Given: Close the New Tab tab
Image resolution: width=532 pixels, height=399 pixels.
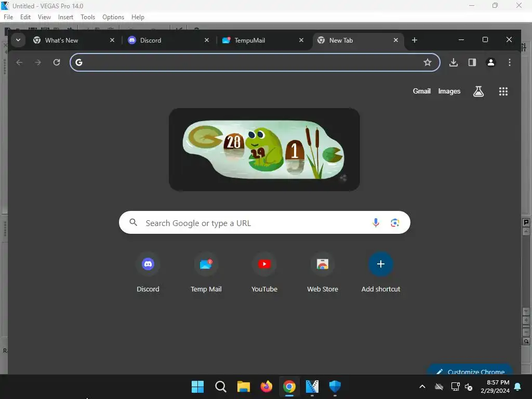Looking at the screenshot, I should click(x=395, y=41).
